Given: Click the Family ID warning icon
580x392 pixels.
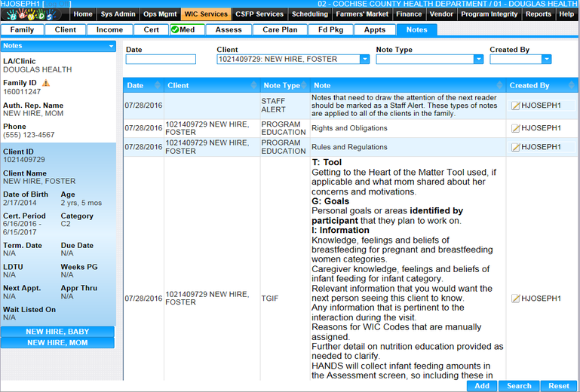Looking at the screenshot, I should pyautogui.click(x=46, y=83).
